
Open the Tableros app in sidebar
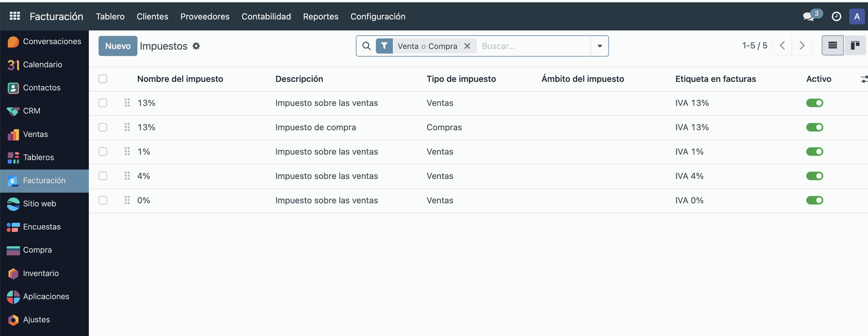(44, 157)
